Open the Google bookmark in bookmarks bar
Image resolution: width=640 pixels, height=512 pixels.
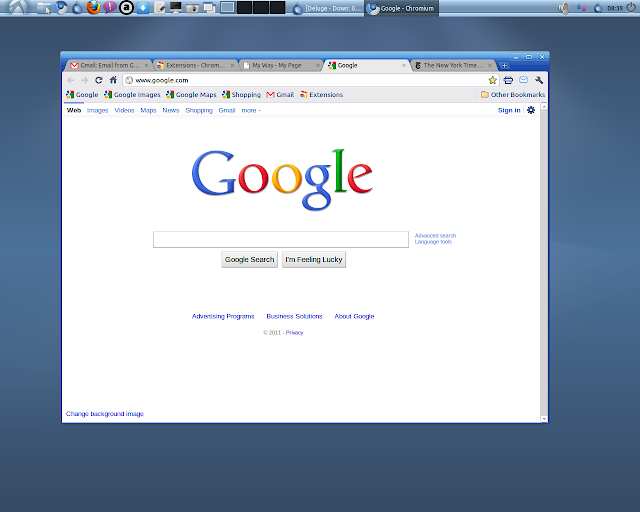click(82, 95)
